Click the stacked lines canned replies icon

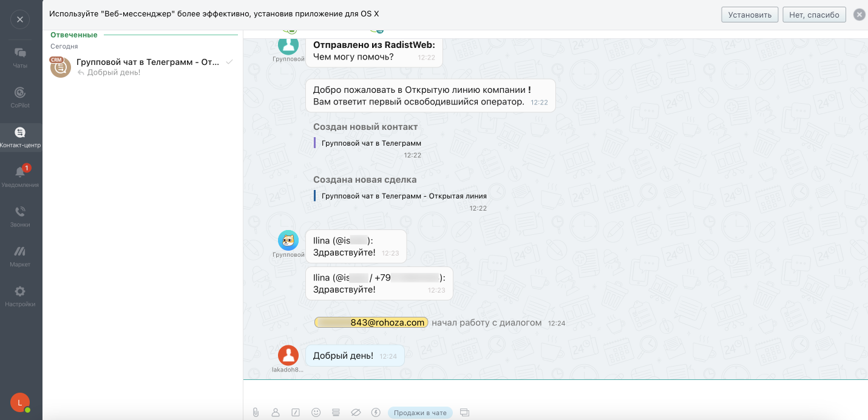[336, 413]
